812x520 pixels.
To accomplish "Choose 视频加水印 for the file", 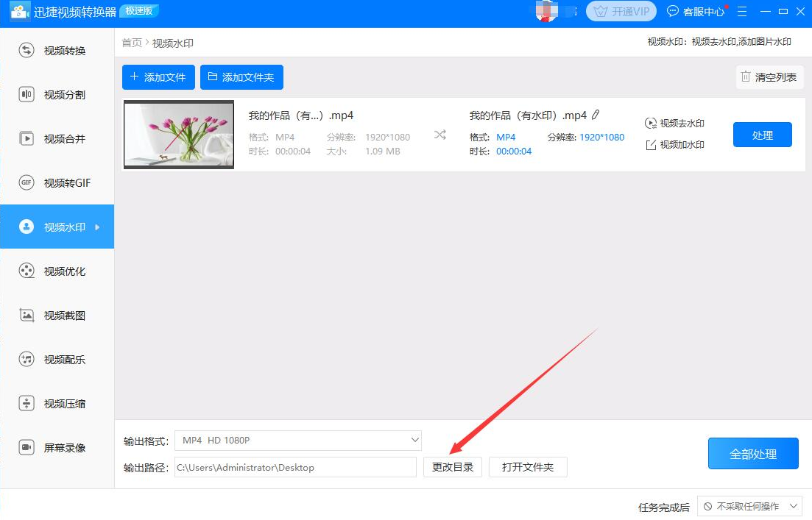I will click(675, 145).
